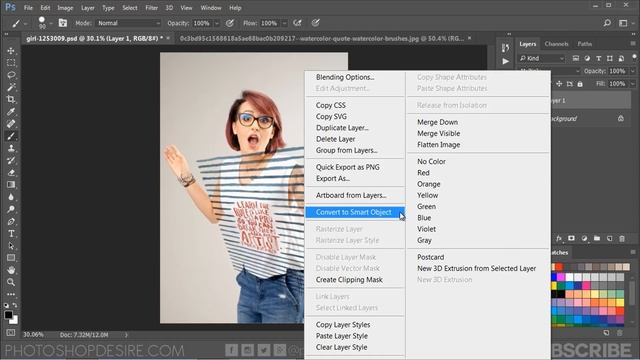Select the Lasso tool
Image resolution: width=640 pixels, height=360 pixels.
pos(11,75)
